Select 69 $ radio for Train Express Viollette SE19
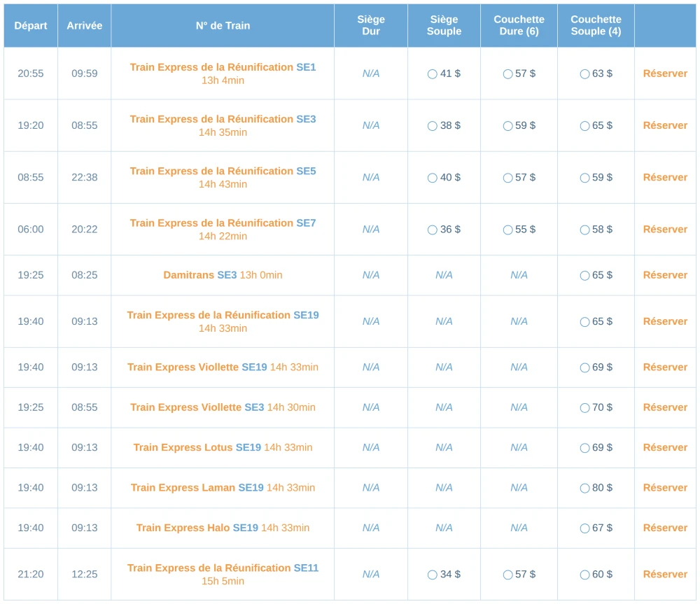The width and height of the screenshot is (700, 604). [584, 368]
